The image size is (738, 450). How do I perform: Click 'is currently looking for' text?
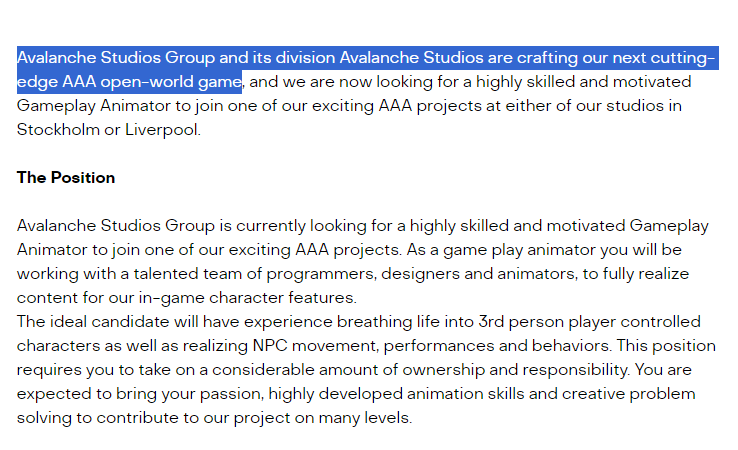(306, 226)
